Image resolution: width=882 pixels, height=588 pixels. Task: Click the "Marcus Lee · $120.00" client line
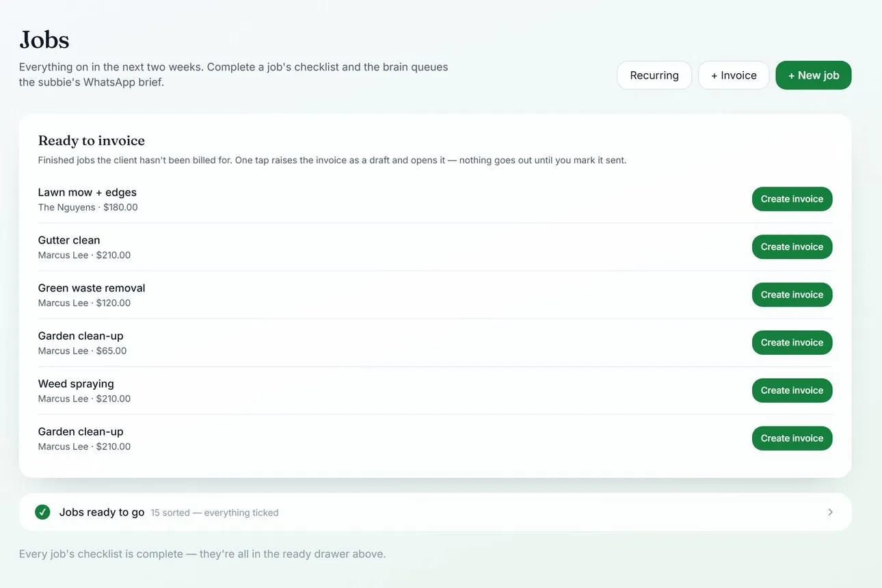[84, 303]
